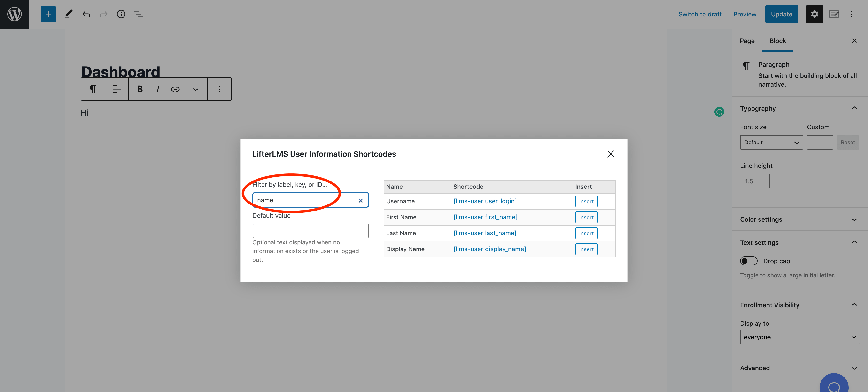The image size is (868, 392).
Task: Open more rich text controls
Action: (x=195, y=89)
